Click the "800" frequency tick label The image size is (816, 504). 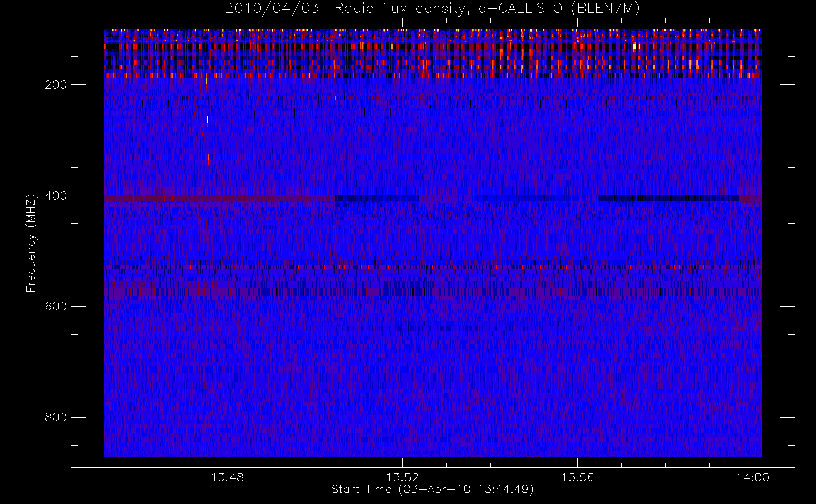tap(56, 417)
